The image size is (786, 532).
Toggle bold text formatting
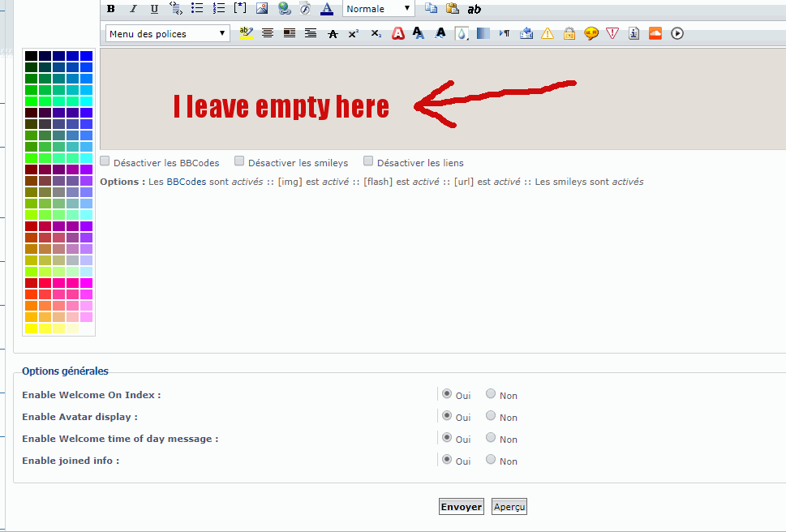tap(111, 9)
